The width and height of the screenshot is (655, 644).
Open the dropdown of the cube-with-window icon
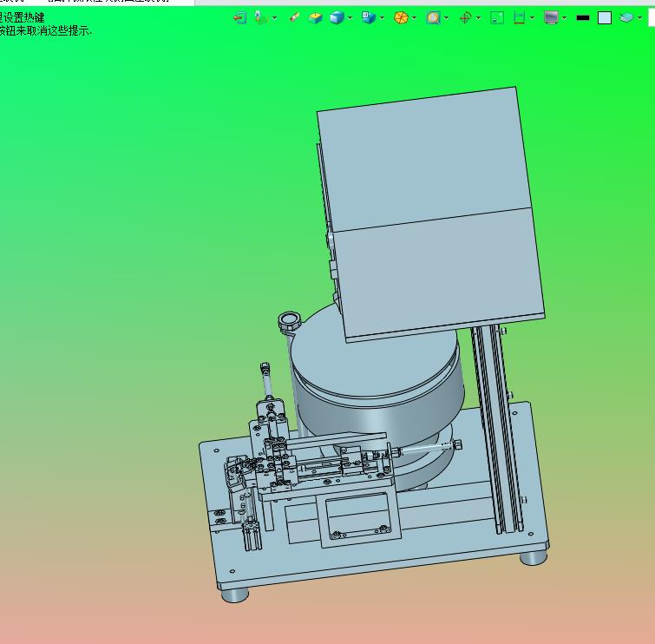pyautogui.click(x=383, y=18)
